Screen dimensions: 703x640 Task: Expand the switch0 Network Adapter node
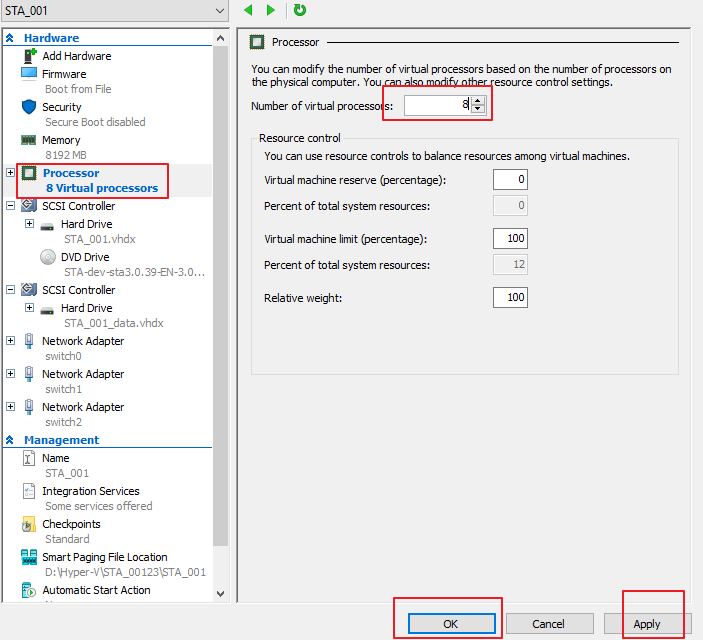[10, 341]
